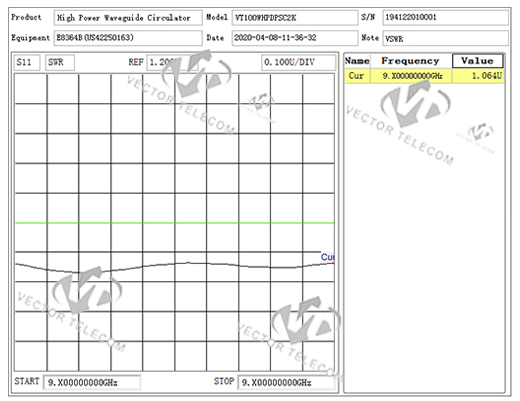Click the Value column header
Screen dimensions: 520x401
click(477, 61)
